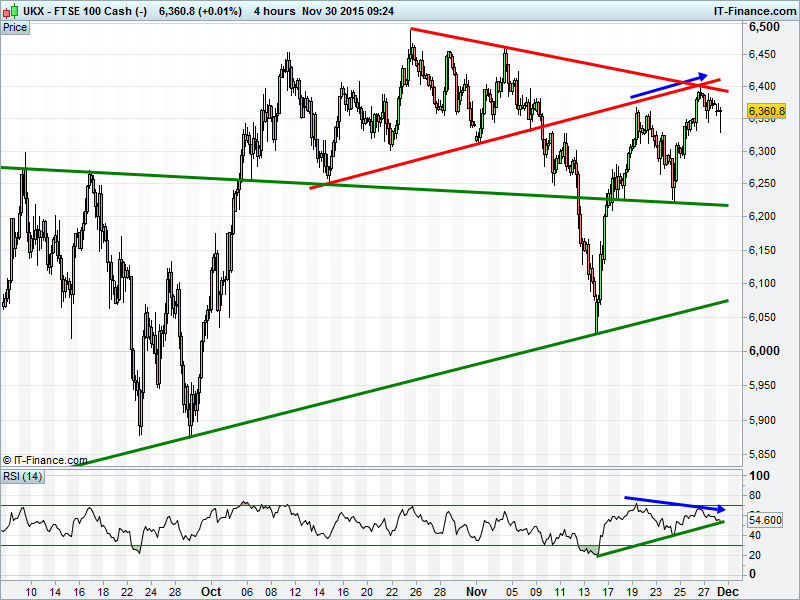
Task: Click the 05 date label after Nov
Action: tap(512, 592)
